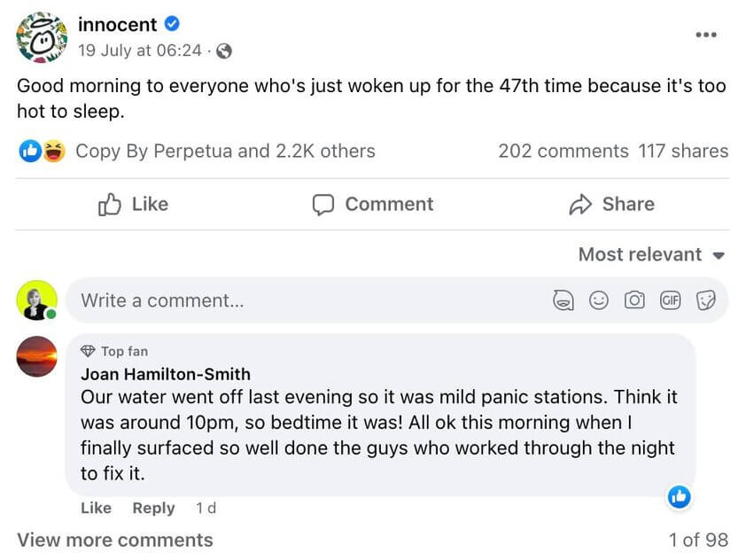Image resolution: width=746 pixels, height=560 pixels.
Task: Open the avatar sticker icon beside the smiley
Action: [562, 299]
